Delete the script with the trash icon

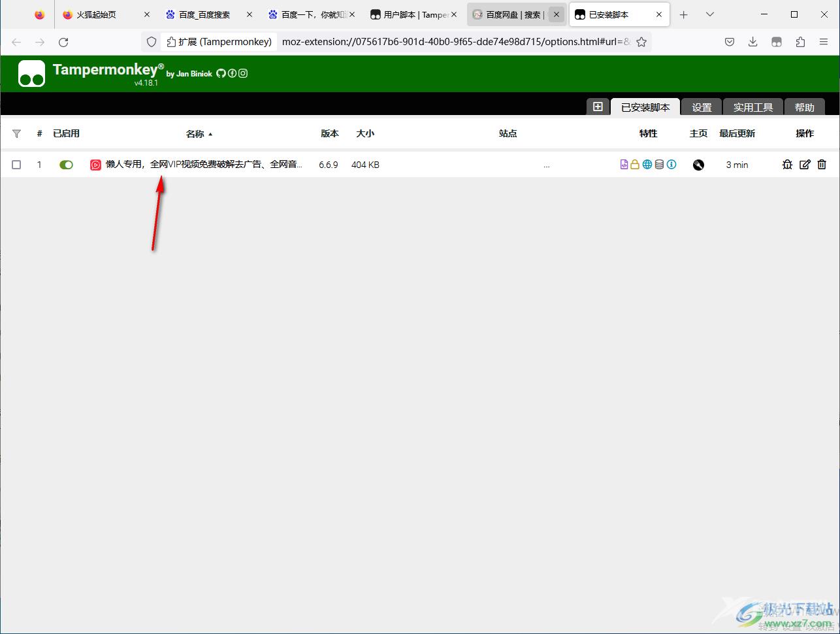(x=822, y=165)
